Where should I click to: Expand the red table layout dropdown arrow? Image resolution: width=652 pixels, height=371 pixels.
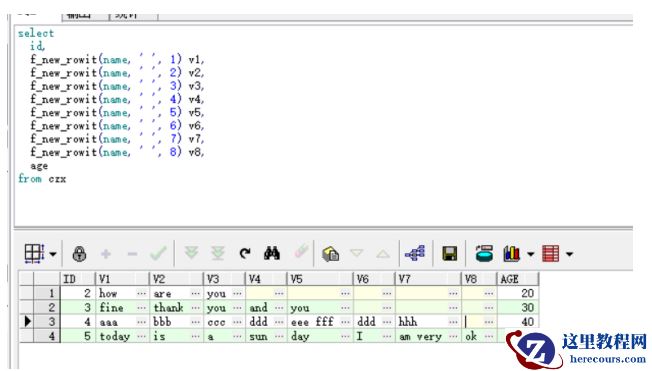[569, 254]
